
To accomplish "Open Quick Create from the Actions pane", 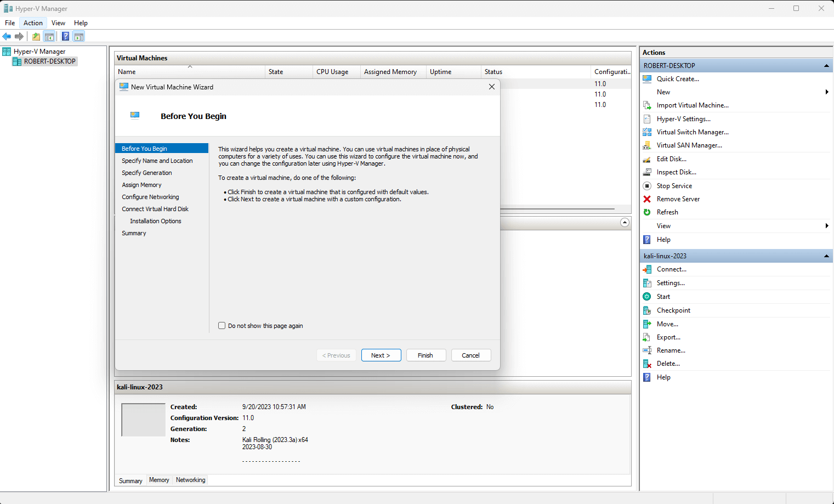I will click(x=678, y=78).
